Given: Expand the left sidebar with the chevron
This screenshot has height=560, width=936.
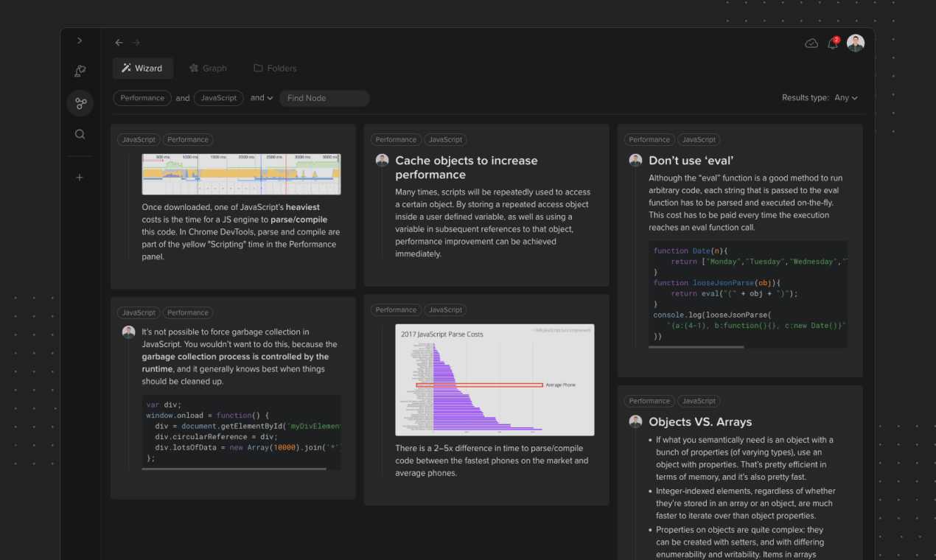Looking at the screenshot, I should coord(80,40).
